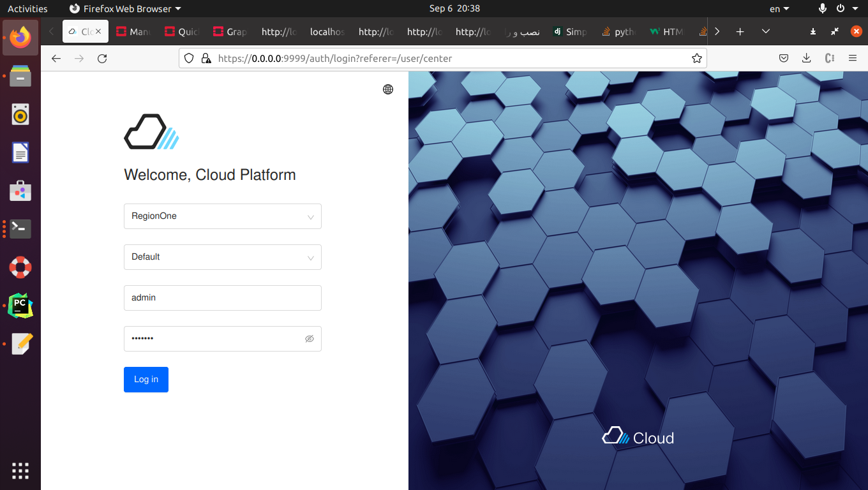Open the en keyboard language menu

(x=779, y=9)
